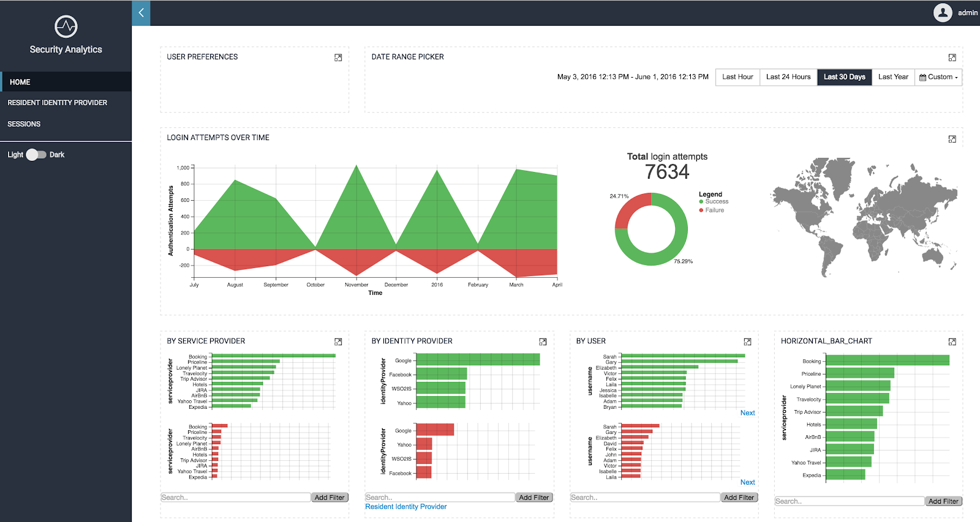Maximize the By Service Provider widget
The height and width of the screenshot is (522, 980).
point(338,341)
